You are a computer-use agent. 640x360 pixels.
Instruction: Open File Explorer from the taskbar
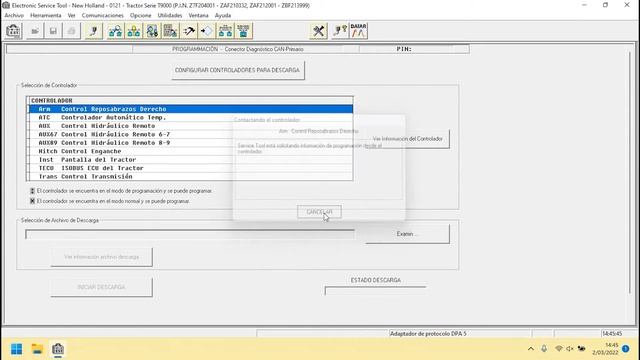pyautogui.click(x=37, y=349)
